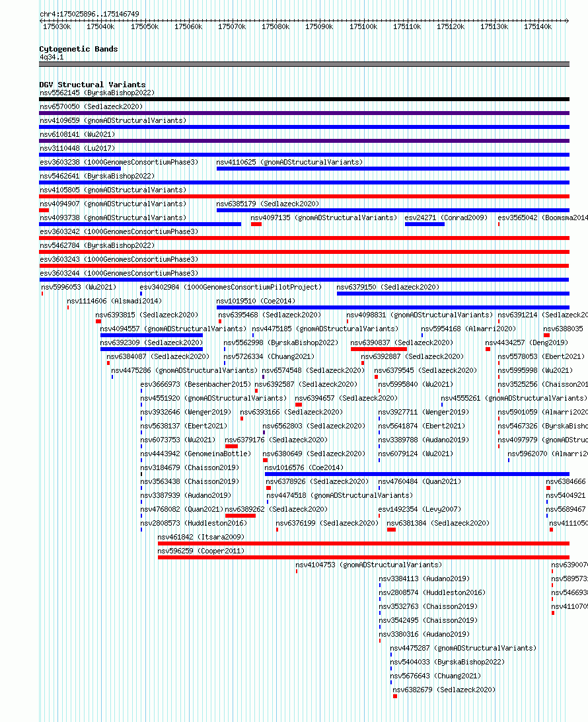Select the red bar under nsv4105805
The width and height of the screenshot is (588, 722).
[x=304, y=196]
